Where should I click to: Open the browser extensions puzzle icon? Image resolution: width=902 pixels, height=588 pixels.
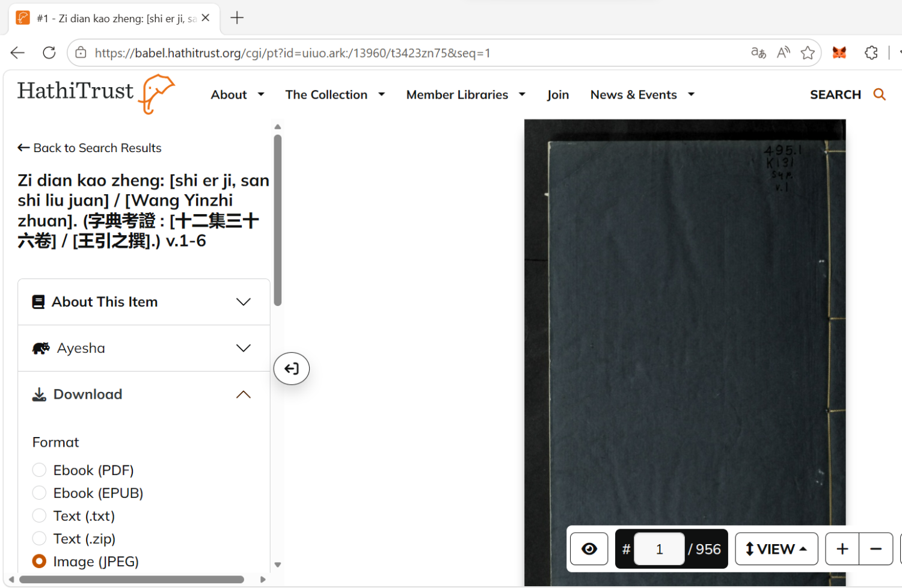871,53
